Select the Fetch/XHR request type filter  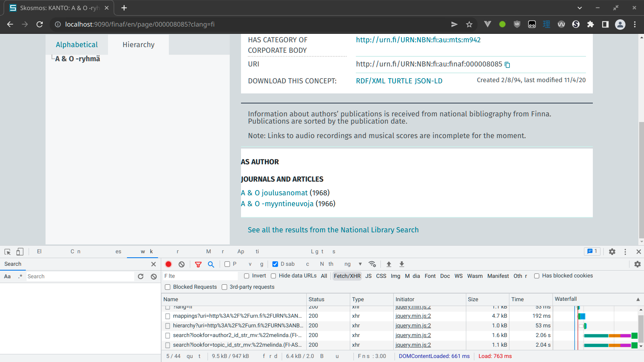(x=347, y=276)
